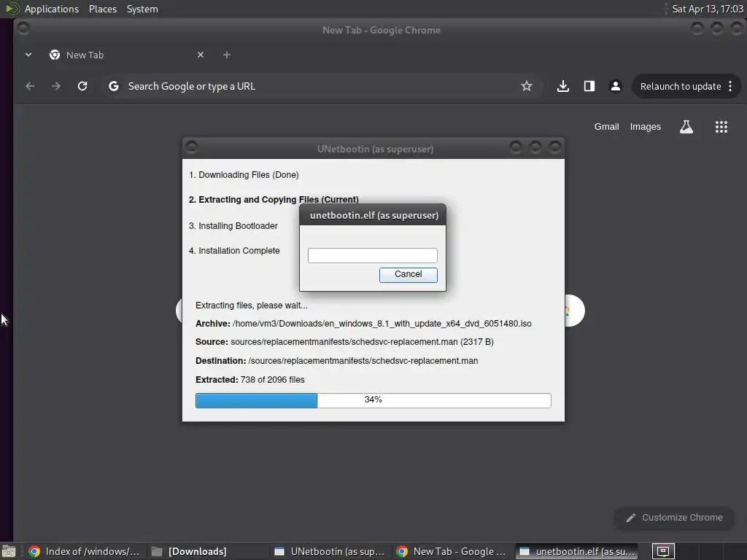Click the workspace switcher icon in the taskbar

coord(662,551)
